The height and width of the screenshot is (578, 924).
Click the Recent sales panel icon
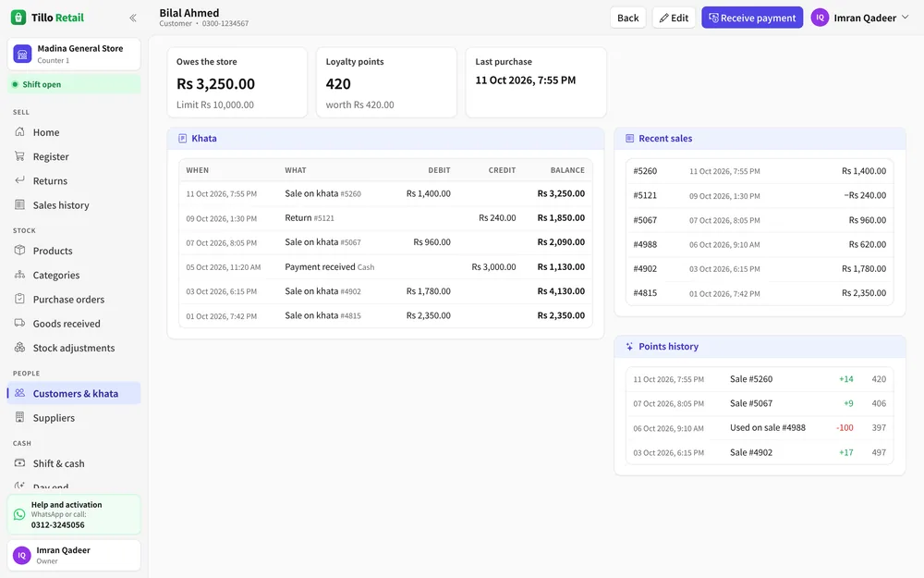pos(629,138)
